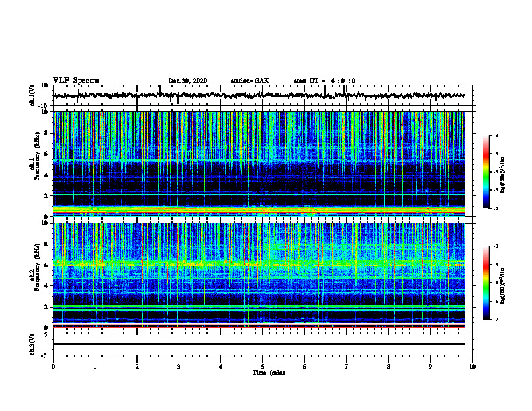Click the "8" kHz tick on ch.1 frequency axis
The height and width of the screenshot is (411, 532).
47,133
